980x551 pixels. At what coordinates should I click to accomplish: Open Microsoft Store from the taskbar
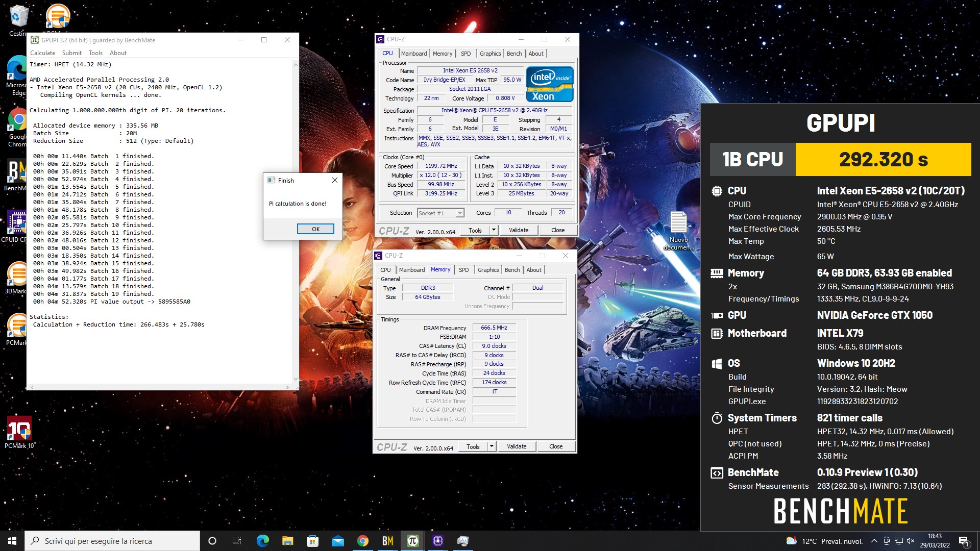[x=312, y=541]
